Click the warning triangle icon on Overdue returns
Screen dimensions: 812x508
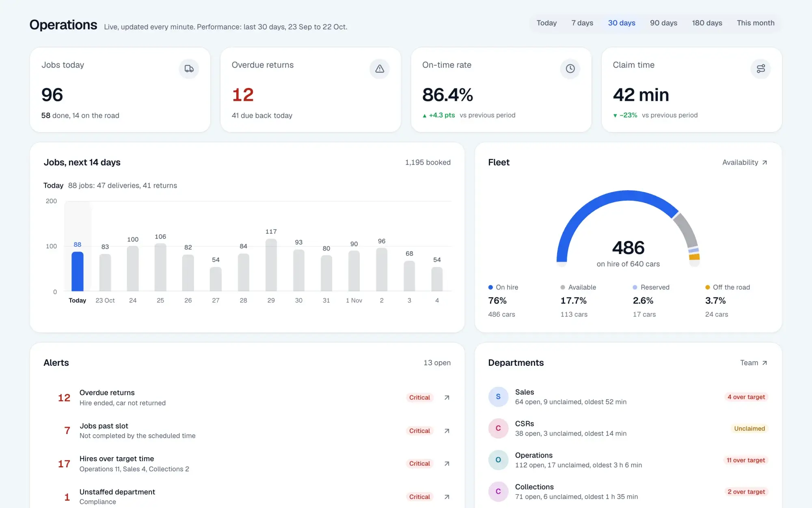point(379,69)
